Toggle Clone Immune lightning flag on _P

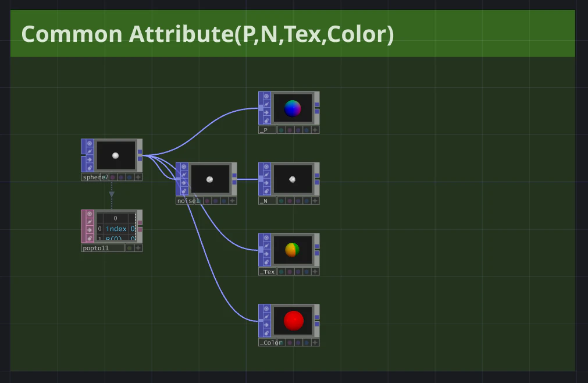[x=266, y=104]
